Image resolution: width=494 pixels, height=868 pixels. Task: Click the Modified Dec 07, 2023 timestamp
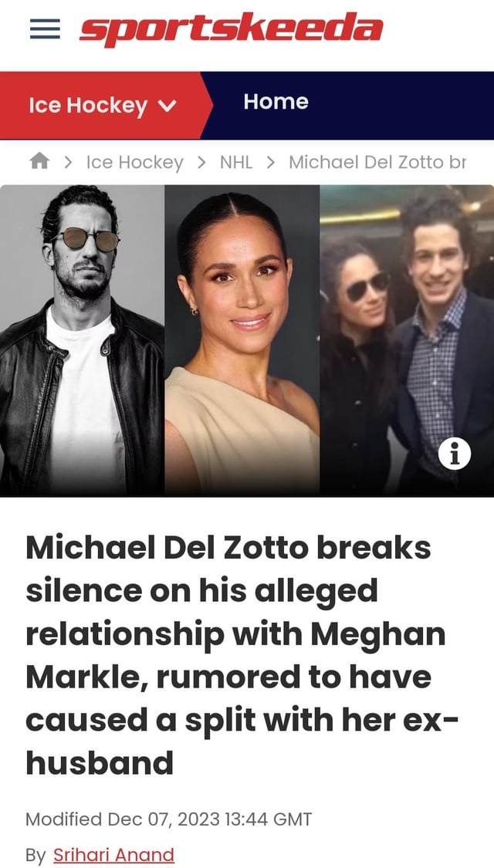tap(169, 819)
